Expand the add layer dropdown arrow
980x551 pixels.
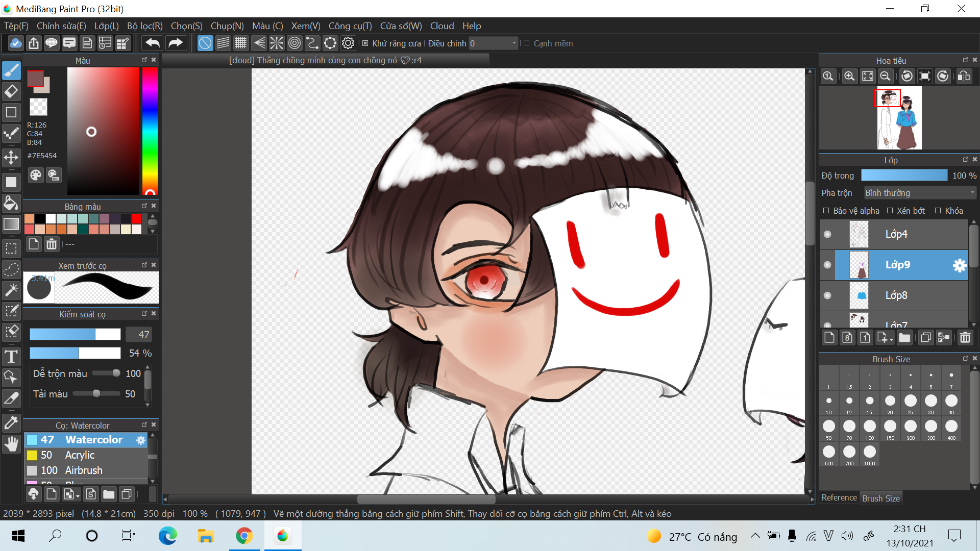pos(891,339)
